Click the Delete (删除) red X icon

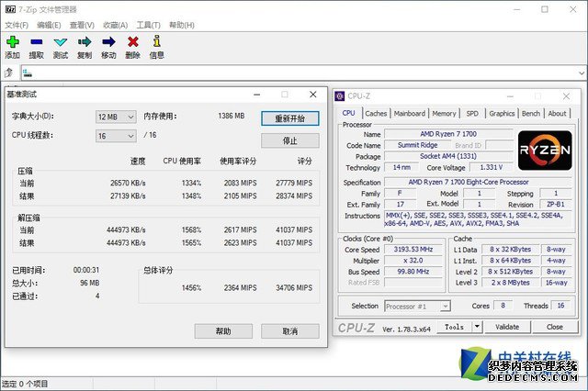click(x=132, y=41)
